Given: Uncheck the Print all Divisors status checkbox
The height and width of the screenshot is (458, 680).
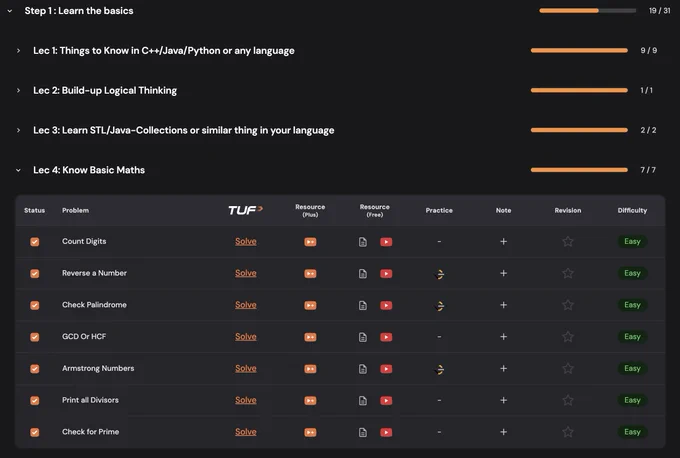Looking at the screenshot, I should click(x=35, y=400).
